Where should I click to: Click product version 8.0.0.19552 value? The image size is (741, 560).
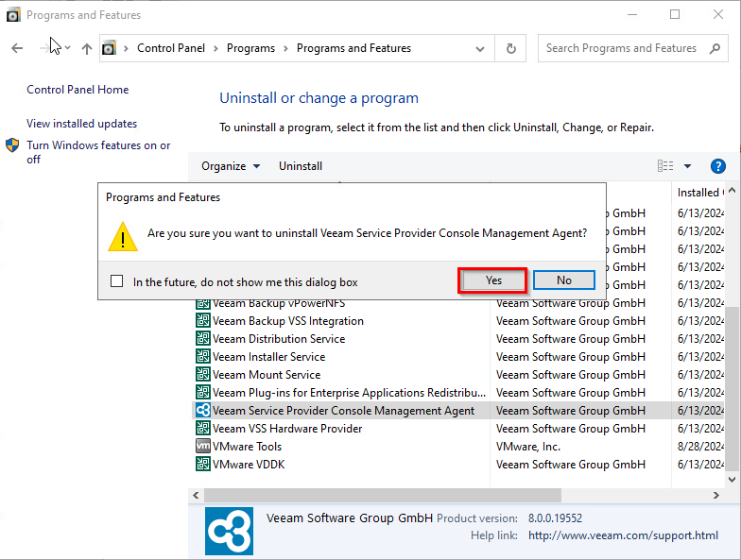pos(556,518)
